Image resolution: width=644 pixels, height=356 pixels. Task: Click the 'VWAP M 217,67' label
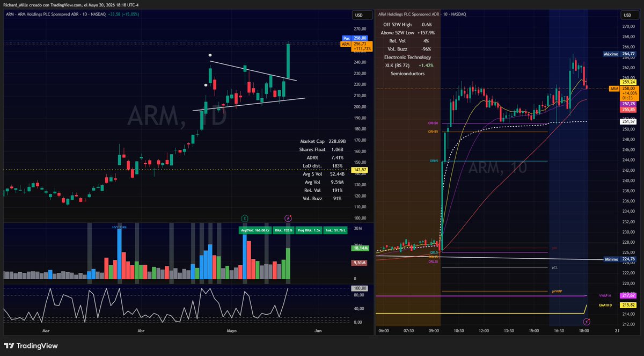coord(617,295)
